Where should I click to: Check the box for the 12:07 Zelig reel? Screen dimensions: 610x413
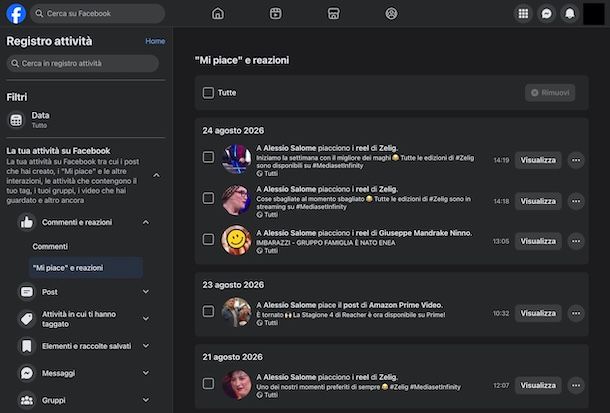(208, 383)
